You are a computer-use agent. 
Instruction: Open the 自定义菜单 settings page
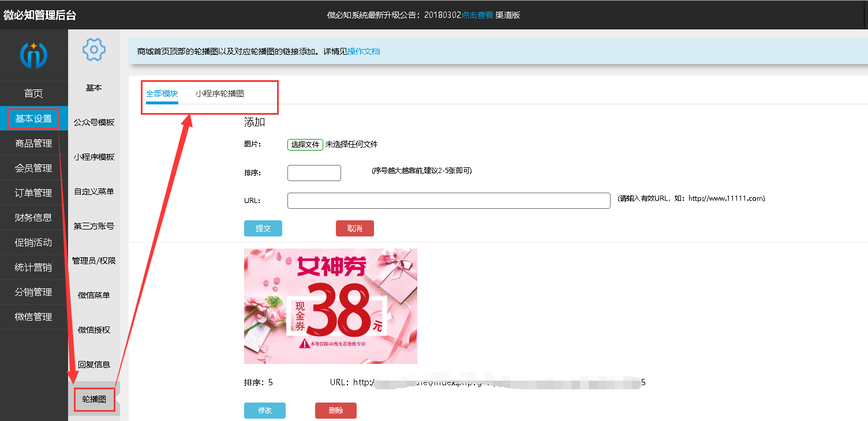(x=93, y=191)
